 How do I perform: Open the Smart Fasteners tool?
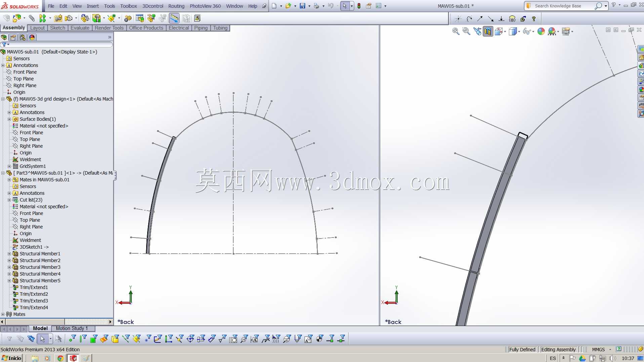(x=58, y=18)
